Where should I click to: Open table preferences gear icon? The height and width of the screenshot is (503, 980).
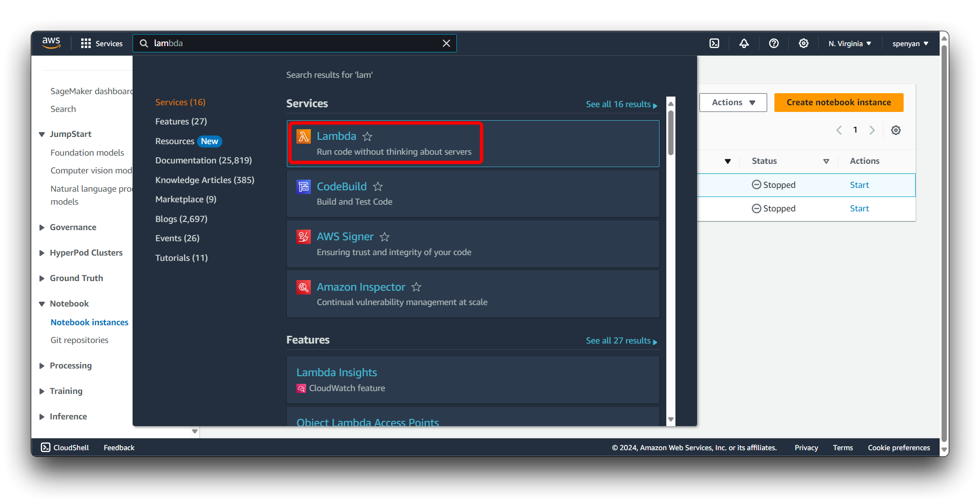tap(896, 130)
